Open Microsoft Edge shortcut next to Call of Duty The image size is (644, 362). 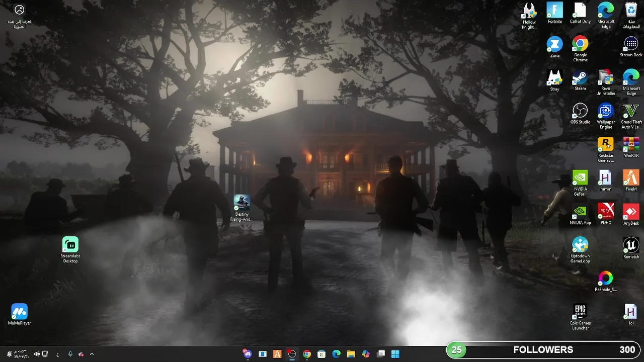(606, 16)
